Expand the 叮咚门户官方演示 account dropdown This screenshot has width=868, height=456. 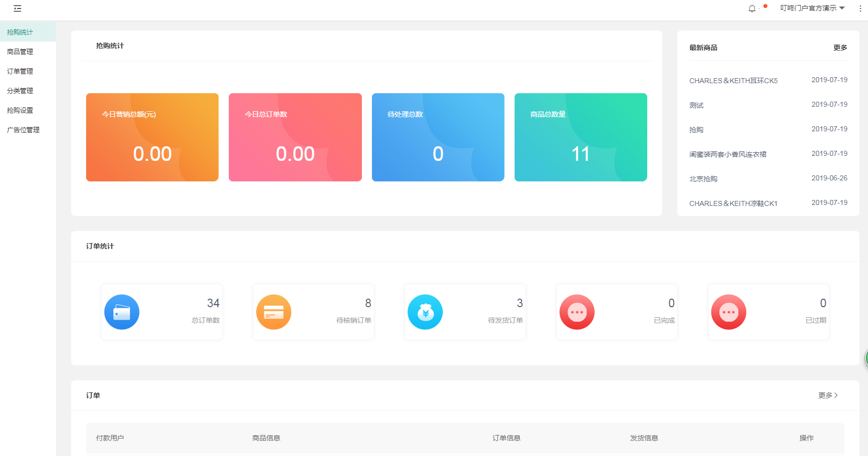[x=812, y=8]
